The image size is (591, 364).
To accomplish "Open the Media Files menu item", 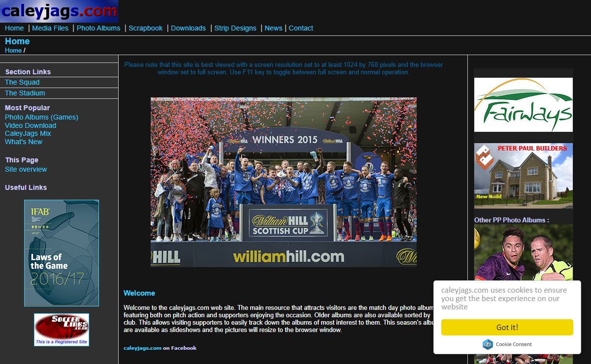I will (x=50, y=28).
